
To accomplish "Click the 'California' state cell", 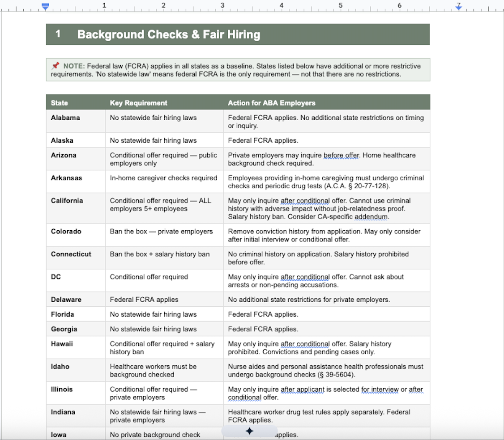I will [76, 208].
